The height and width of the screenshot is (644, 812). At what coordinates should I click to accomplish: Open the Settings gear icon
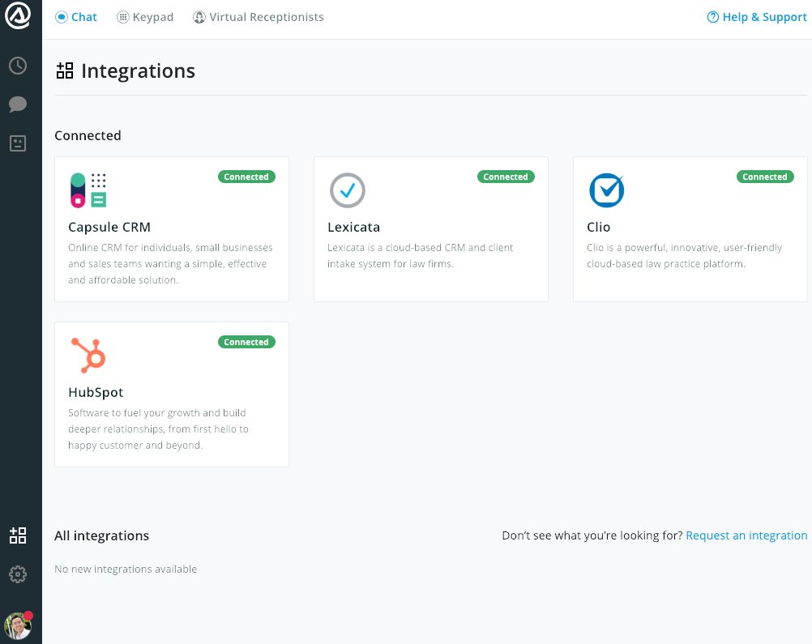18,574
